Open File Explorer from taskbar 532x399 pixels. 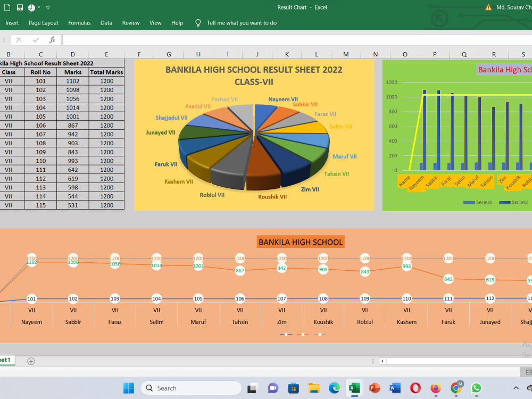[x=314, y=388]
